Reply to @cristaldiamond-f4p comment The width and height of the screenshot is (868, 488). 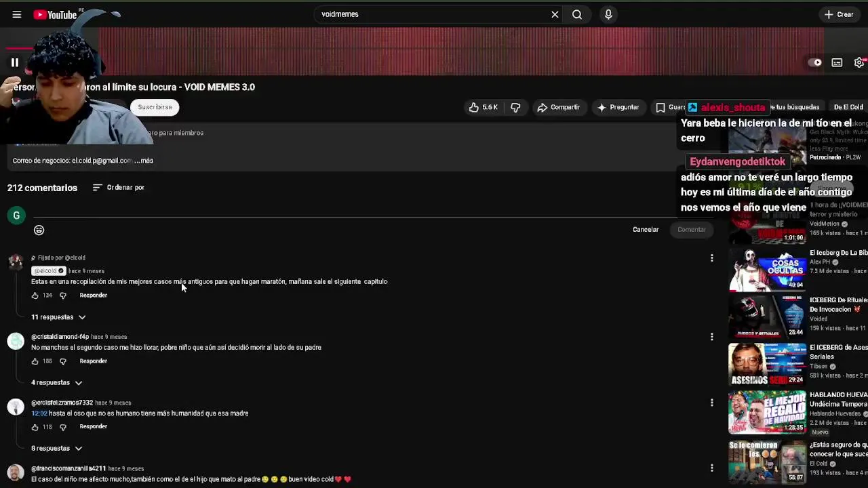click(94, 361)
